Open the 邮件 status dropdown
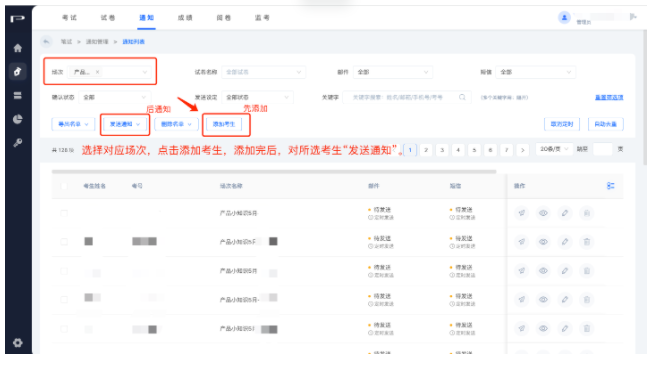 coord(393,72)
